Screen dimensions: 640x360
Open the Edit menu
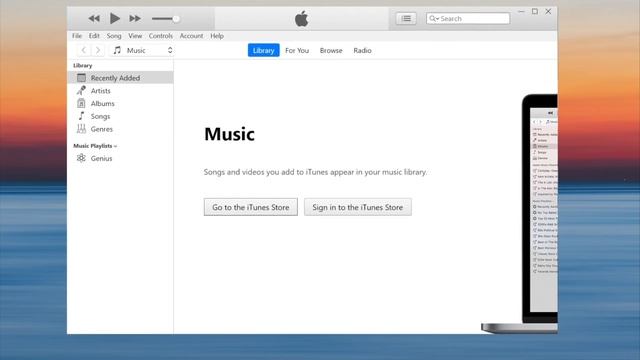(x=94, y=36)
